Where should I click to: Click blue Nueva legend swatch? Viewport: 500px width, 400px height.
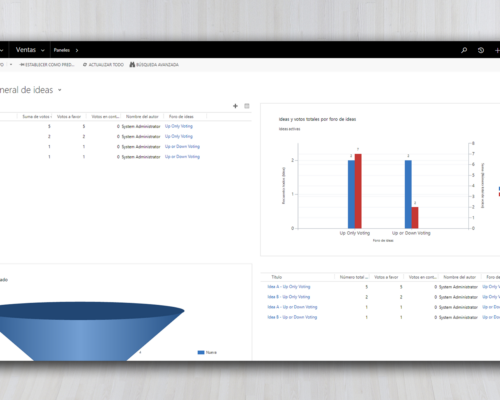click(201, 352)
